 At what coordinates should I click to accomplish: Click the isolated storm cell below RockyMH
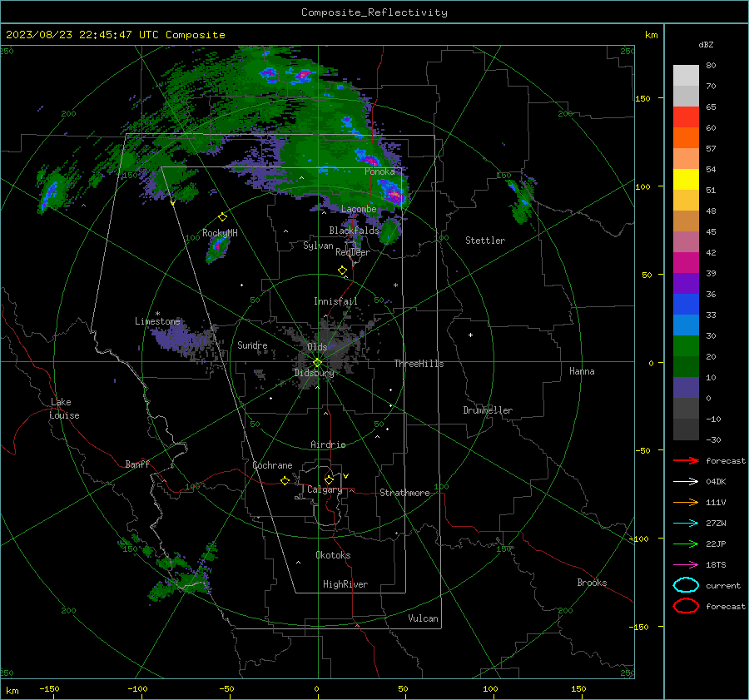click(218, 247)
